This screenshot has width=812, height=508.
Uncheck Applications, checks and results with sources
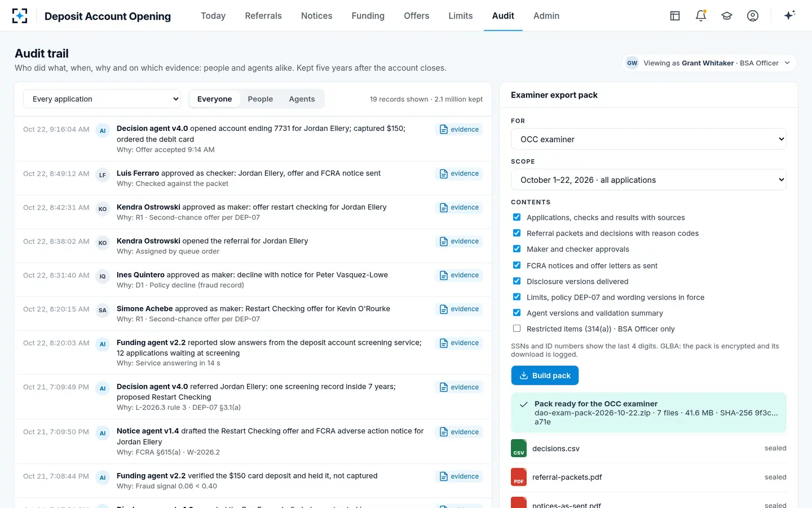point(517,217)
